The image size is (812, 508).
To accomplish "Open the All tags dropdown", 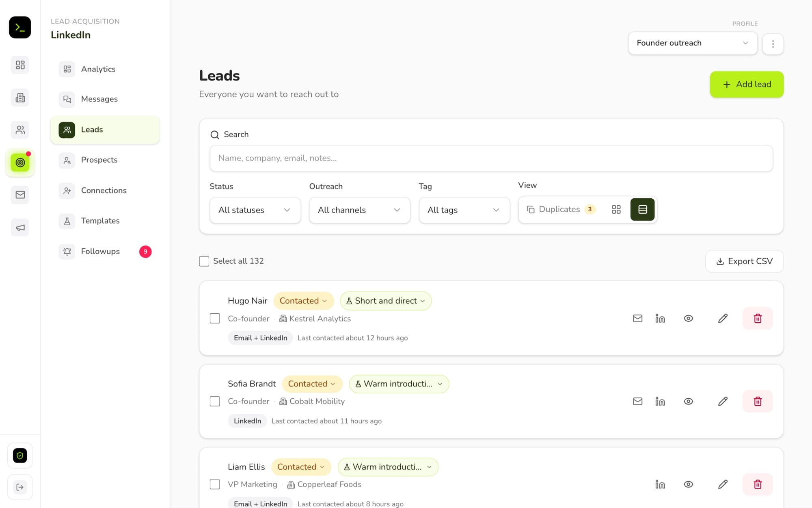I will (464, 210).
